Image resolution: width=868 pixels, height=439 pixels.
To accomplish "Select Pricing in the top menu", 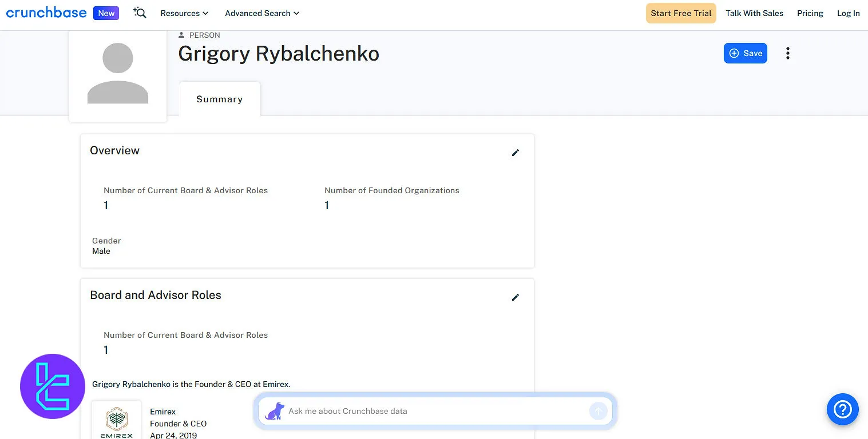I will point(810,13).
